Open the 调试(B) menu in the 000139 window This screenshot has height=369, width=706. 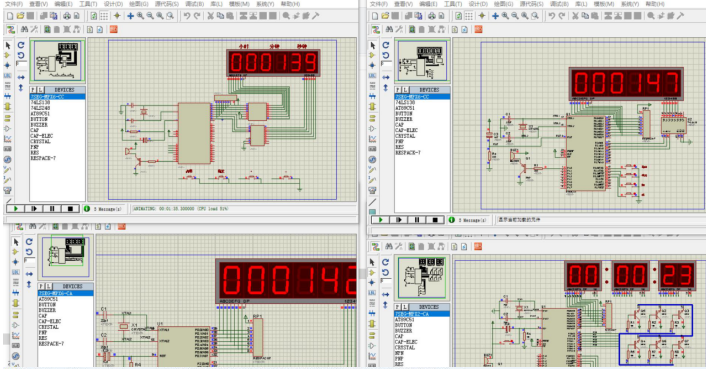(x=195, y=4)
